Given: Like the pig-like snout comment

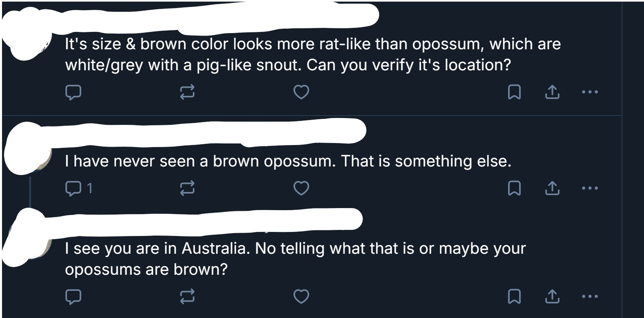Looking at the screenshot, I should pyautogui.click(x=301, y=93).
